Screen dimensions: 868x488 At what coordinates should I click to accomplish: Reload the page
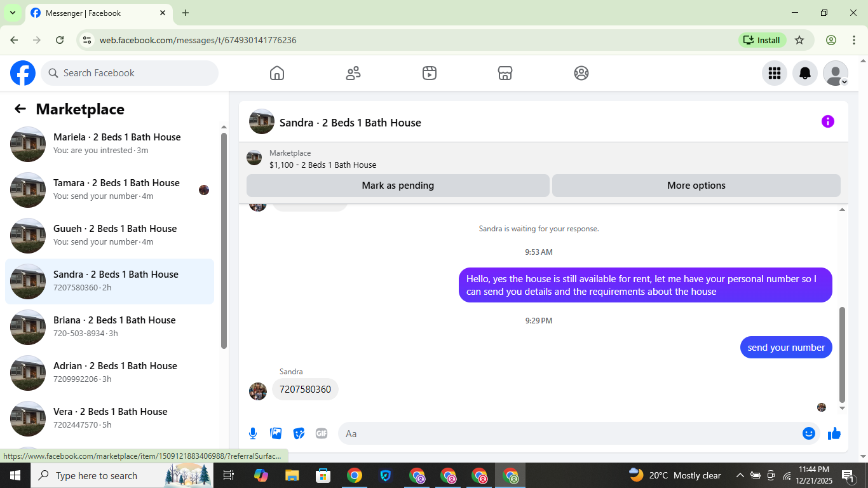60,40
